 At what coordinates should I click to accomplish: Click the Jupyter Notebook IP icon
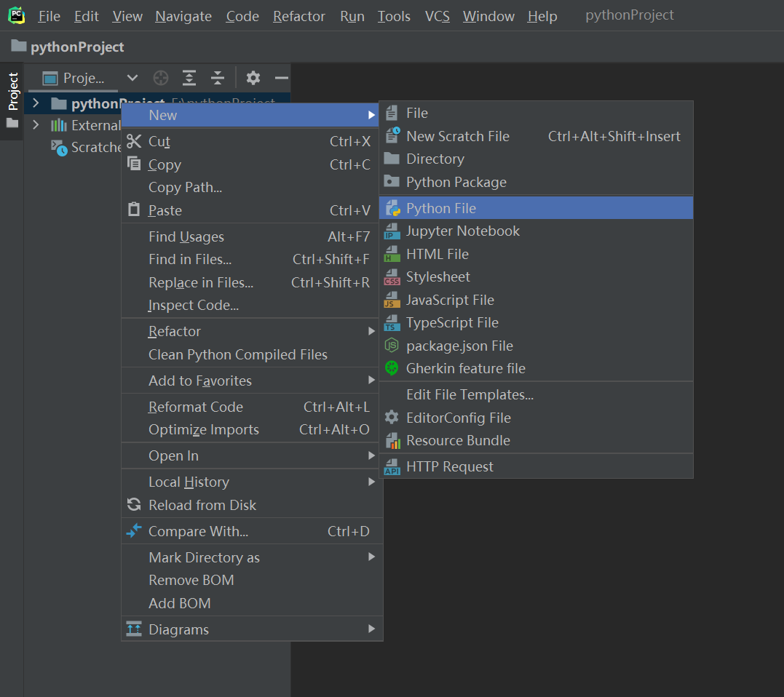[x=392, y=231]
